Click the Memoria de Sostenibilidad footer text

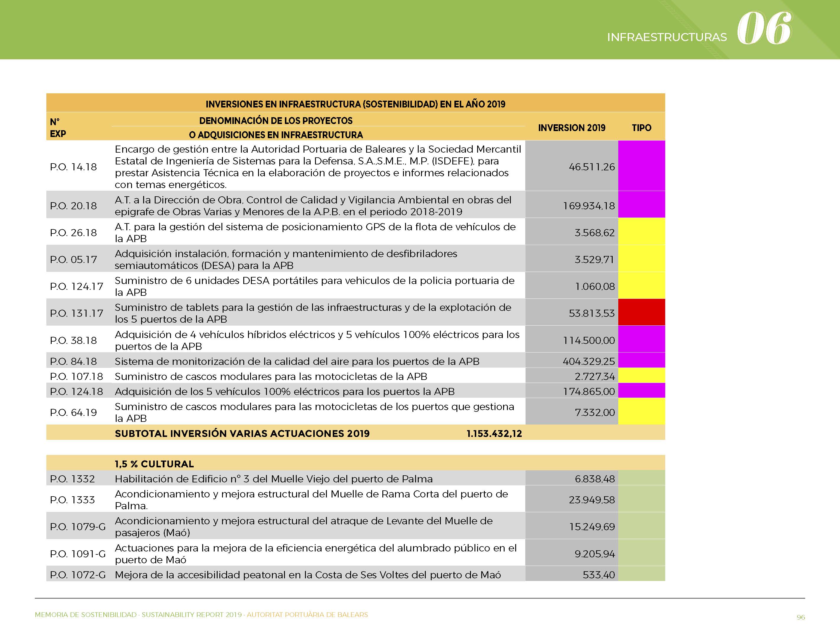coord(85,614)
